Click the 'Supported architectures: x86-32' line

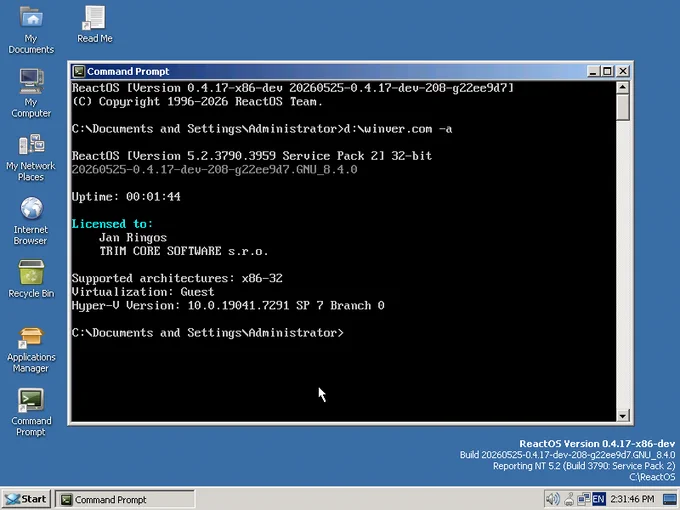(177, 278)
